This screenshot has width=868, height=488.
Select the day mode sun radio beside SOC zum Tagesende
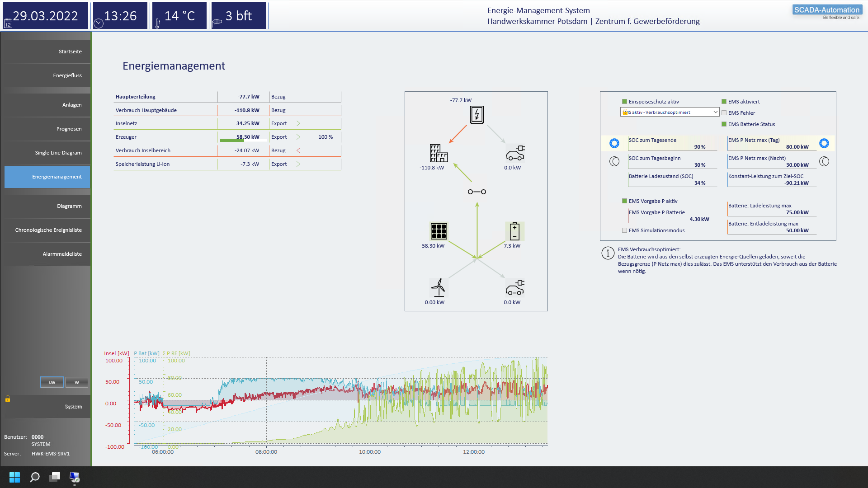(x=614, y=143)
